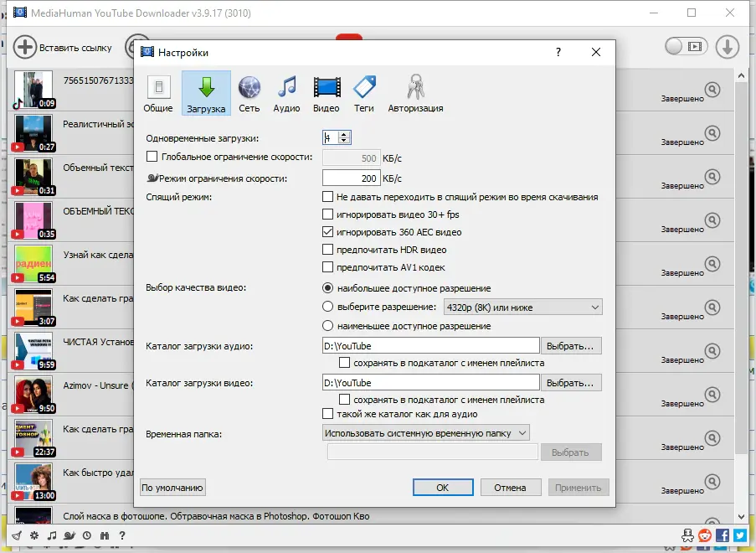Select choose resolution radio button
The width and height of the screenshot is (756, 553).
tap(327, 307)
